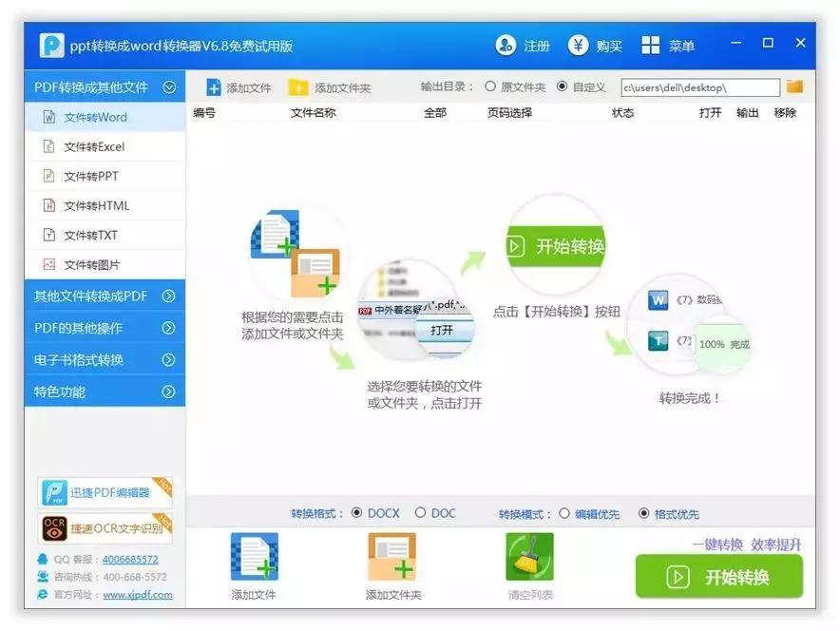Open the 菜单 grid icon
The image size is (840, 631).
pos(650,46)
